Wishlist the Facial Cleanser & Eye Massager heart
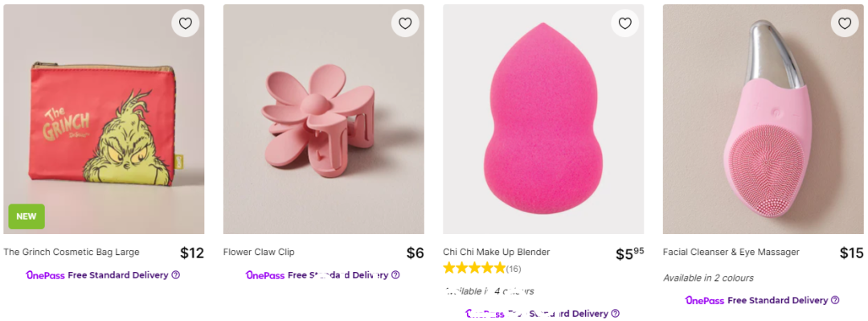868x321 pixels. [x=845, y=23]
